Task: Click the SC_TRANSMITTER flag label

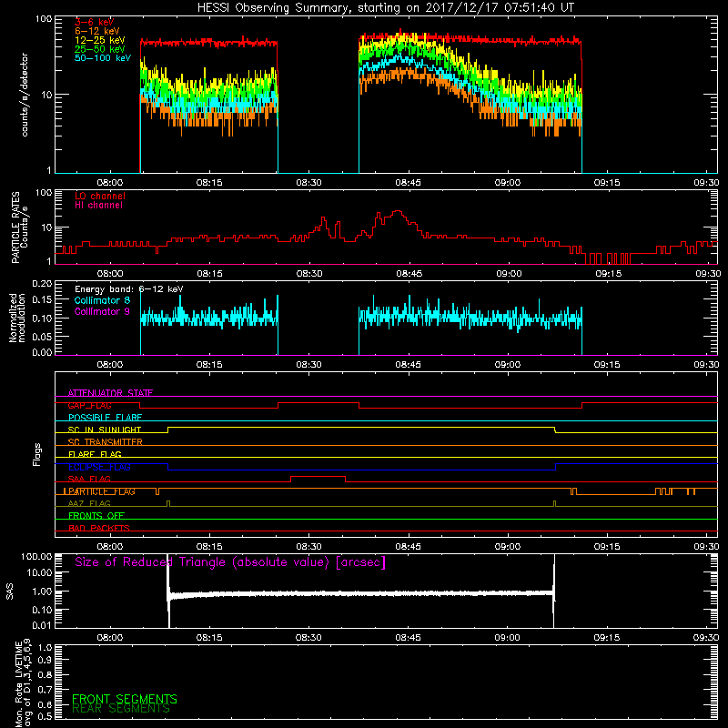Action: tap(106, 441)
